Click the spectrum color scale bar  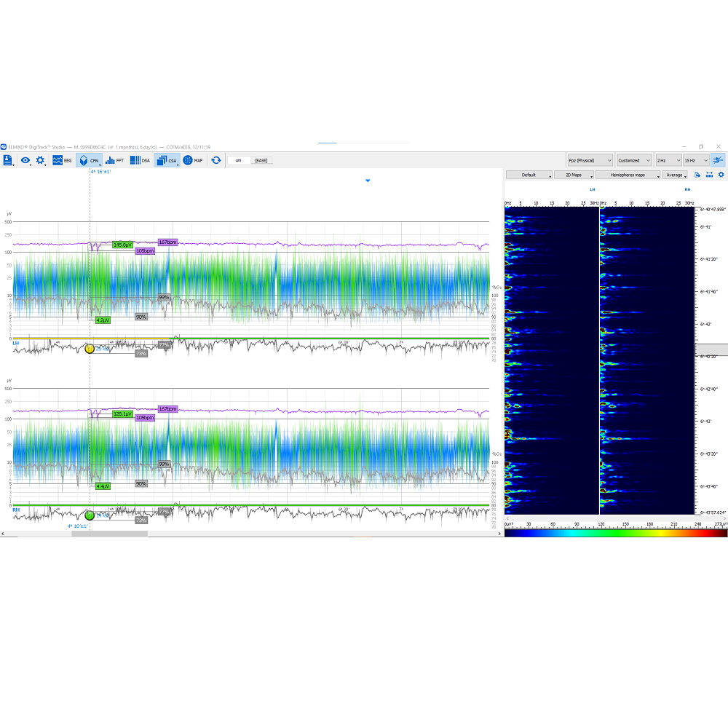[x=616, y=533]
